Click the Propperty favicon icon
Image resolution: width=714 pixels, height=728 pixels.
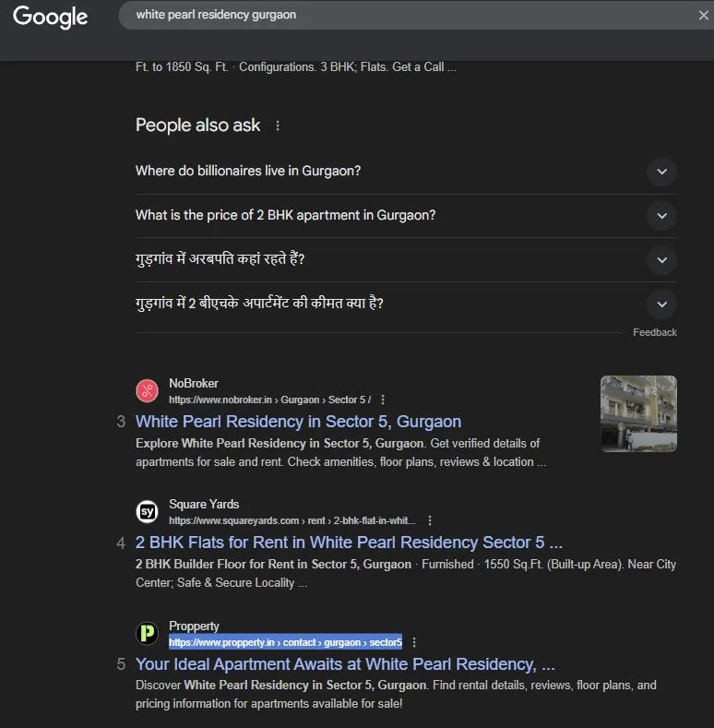[x=148, y=633]
